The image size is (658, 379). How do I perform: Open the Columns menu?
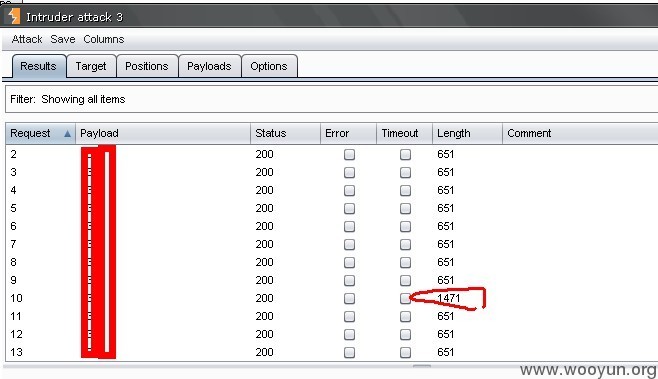(x=104, y=39)
